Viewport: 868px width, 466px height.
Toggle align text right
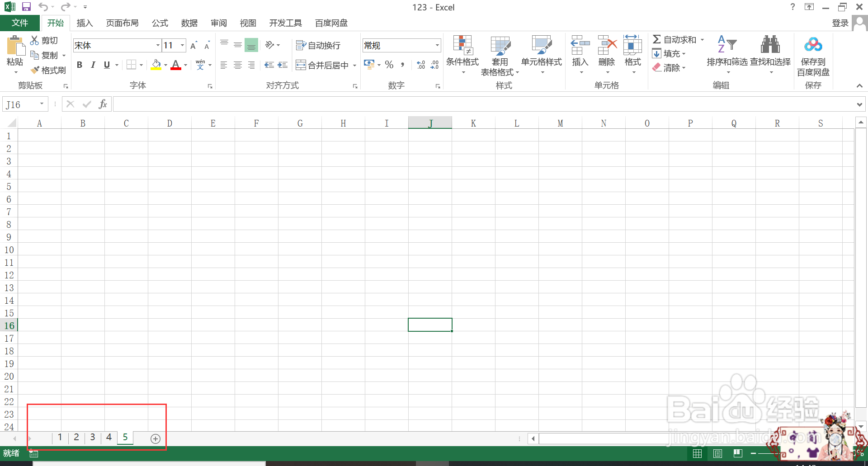tap(251, 65)
